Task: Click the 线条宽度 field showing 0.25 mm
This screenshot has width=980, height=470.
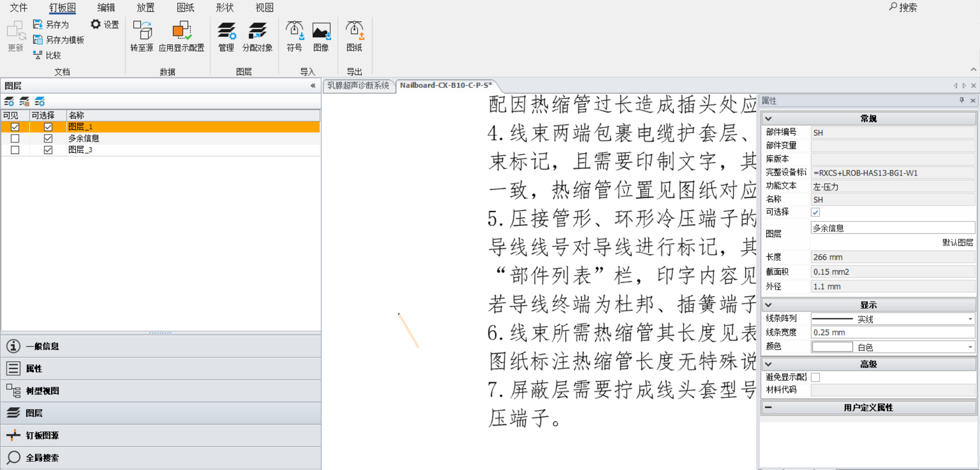Action: [x=893, y=332]
